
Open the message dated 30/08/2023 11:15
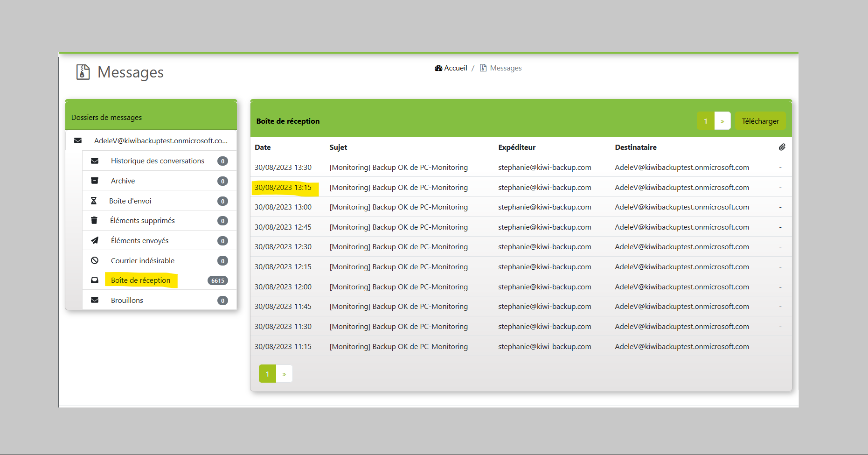click(x=521, y=346)
